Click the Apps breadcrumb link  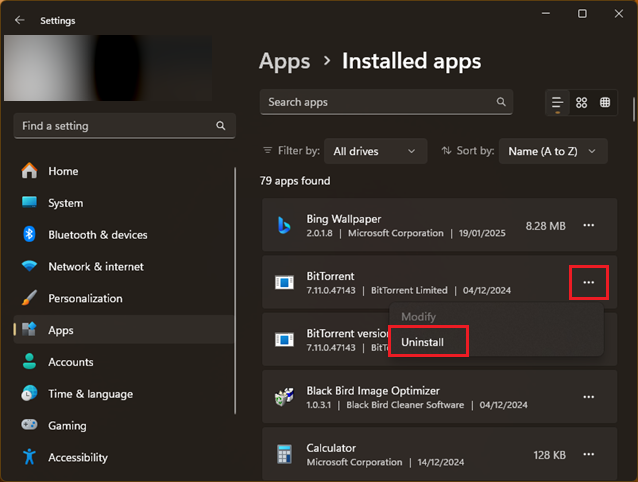coord(284,61)
